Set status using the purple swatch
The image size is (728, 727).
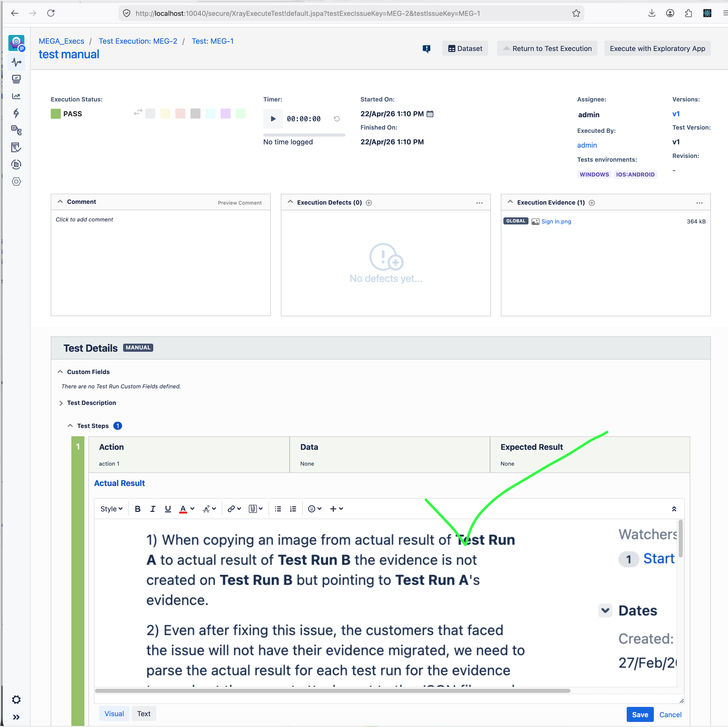226,114
